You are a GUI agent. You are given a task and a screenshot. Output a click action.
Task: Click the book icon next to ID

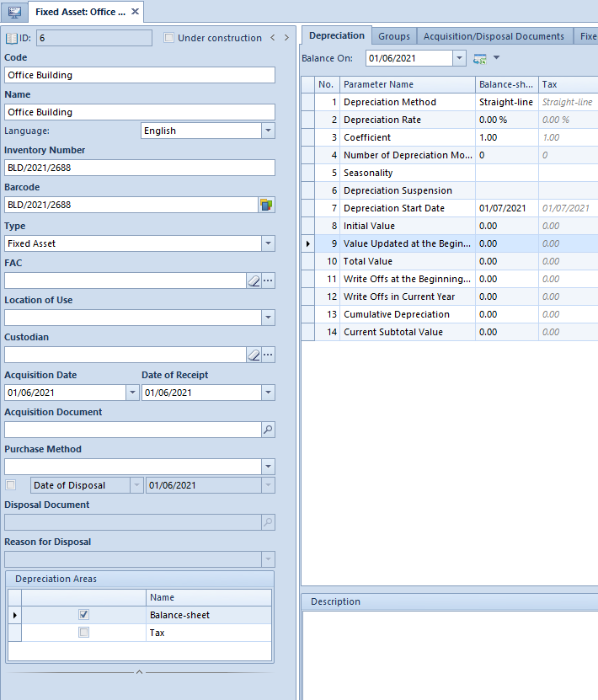[11, 39]
